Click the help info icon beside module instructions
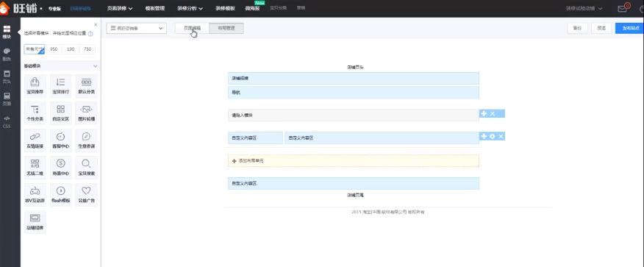Image resolution: width=644 pixels, height=267 pixels. 90,34
